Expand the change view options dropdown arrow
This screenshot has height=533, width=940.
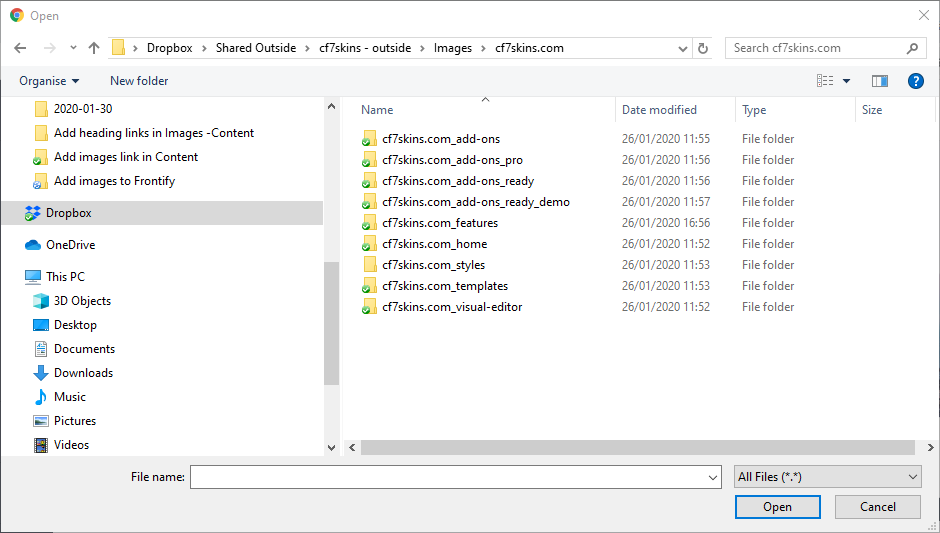[x=847, y=81]
